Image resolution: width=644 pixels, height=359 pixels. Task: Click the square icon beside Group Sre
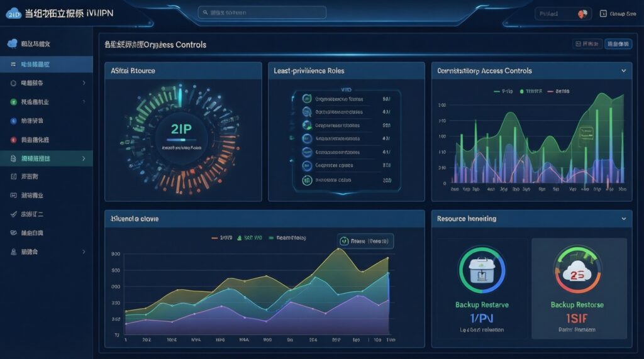coord(602,13)
